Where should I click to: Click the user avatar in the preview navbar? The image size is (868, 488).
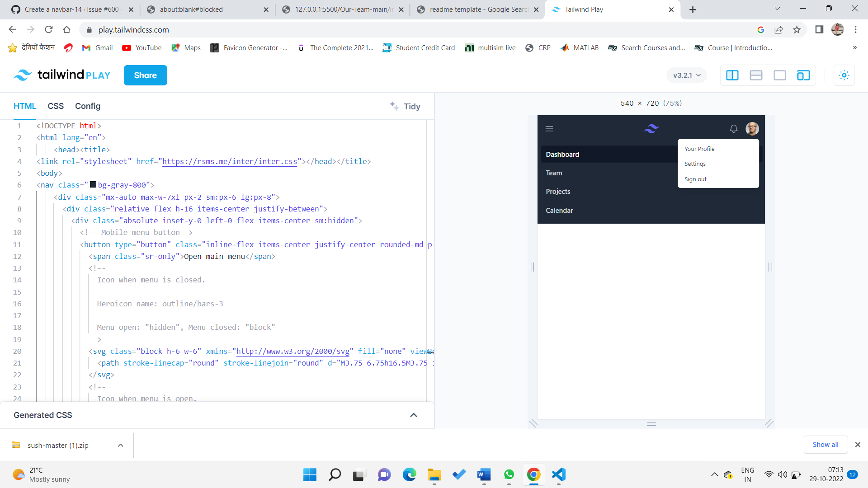click(x=753, y=128)
